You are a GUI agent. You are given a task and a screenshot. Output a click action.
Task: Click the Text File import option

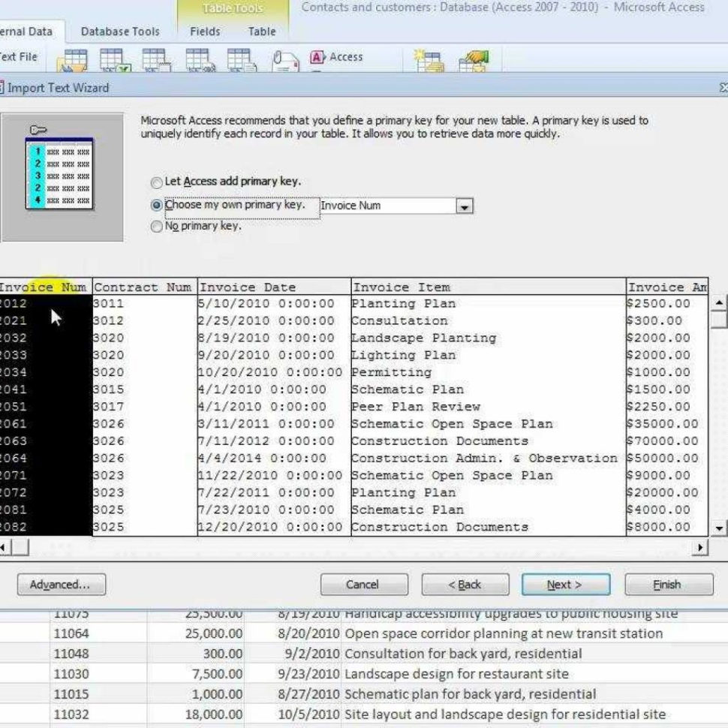(18, 57)
